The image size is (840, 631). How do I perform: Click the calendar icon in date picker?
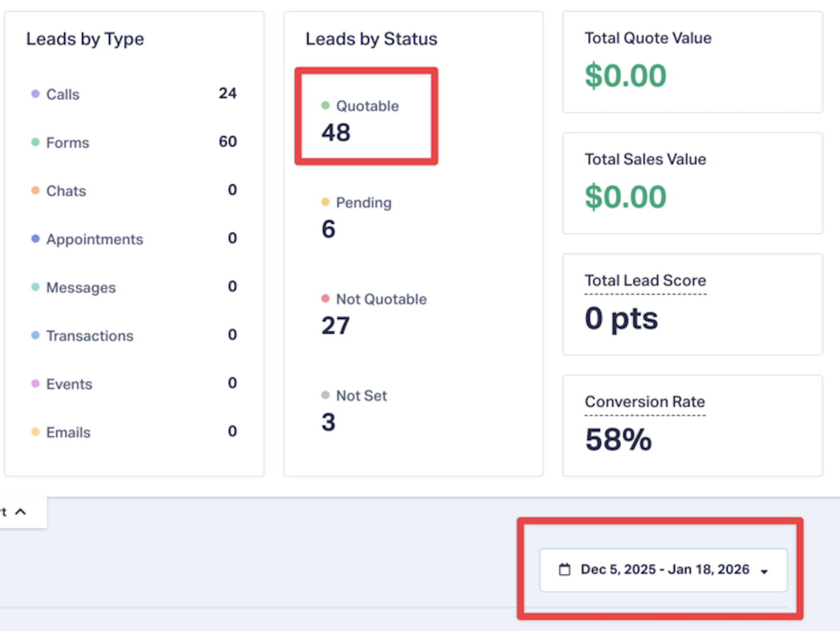[x=565, y=570]
